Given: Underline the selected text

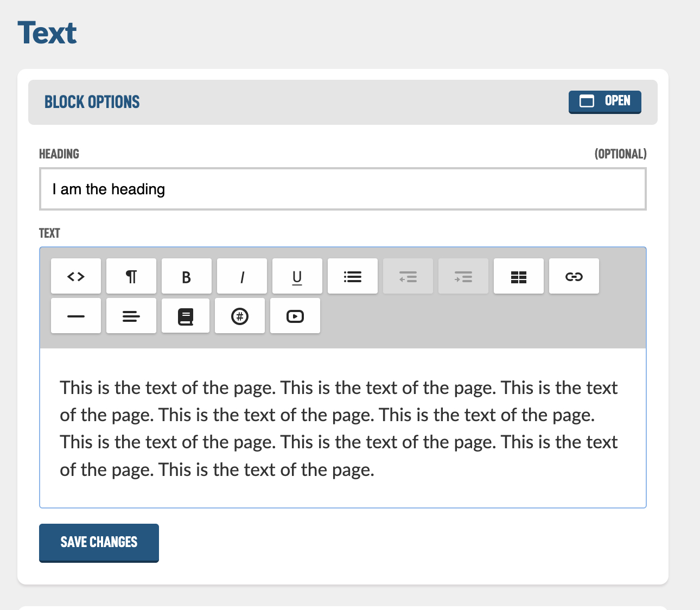Looking at the screenshot, I should [297, 276].
